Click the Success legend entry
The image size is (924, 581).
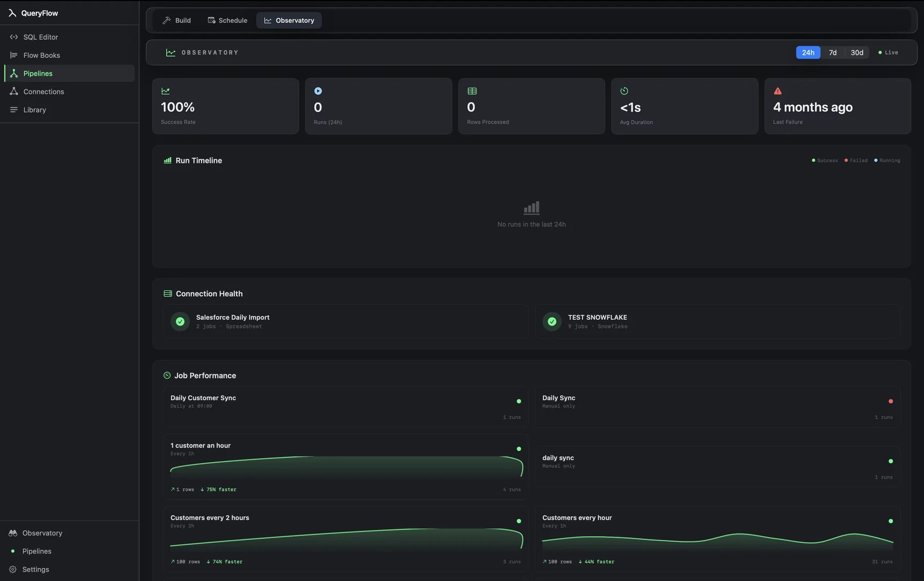point(825,160)
